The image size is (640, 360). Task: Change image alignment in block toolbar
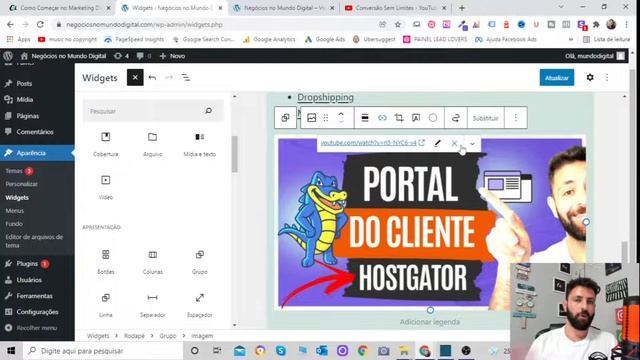(x=365, y=118)
